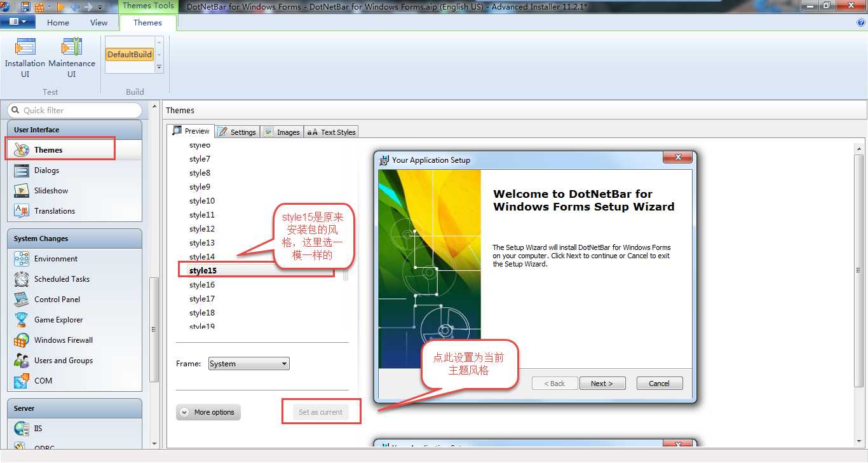The width and height of the screenshot is (868, 463).
Task: Launch Maintenance UI test
Action: pos(72,58)
